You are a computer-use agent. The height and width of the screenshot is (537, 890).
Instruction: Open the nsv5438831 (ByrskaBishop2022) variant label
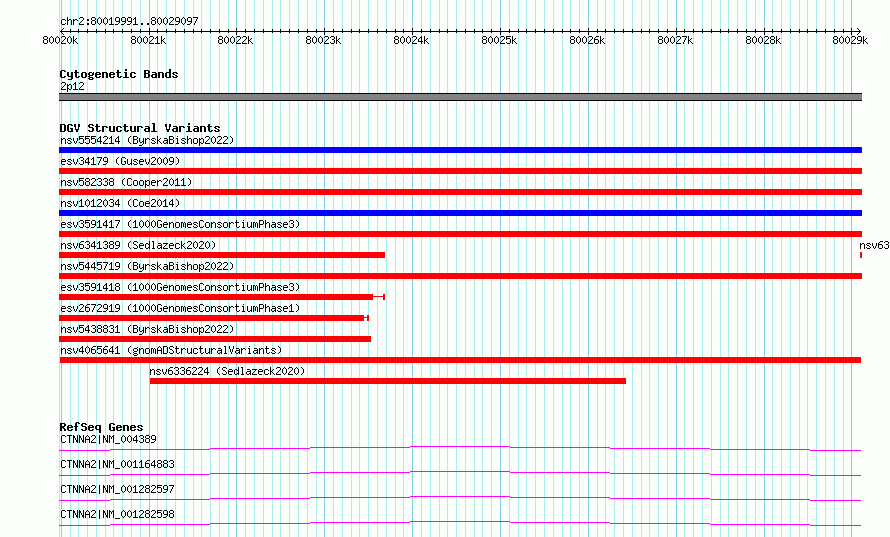tap(147, 329)
